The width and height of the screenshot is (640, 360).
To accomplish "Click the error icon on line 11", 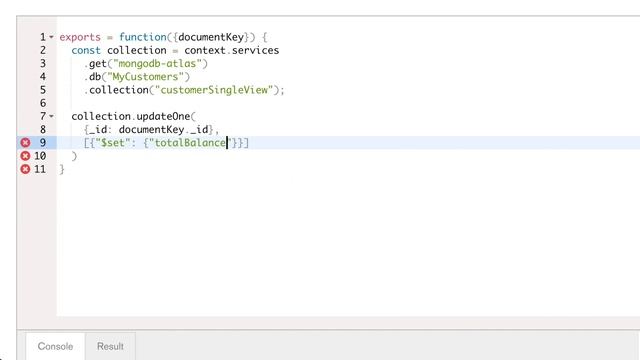I will [x=25, y=169].
